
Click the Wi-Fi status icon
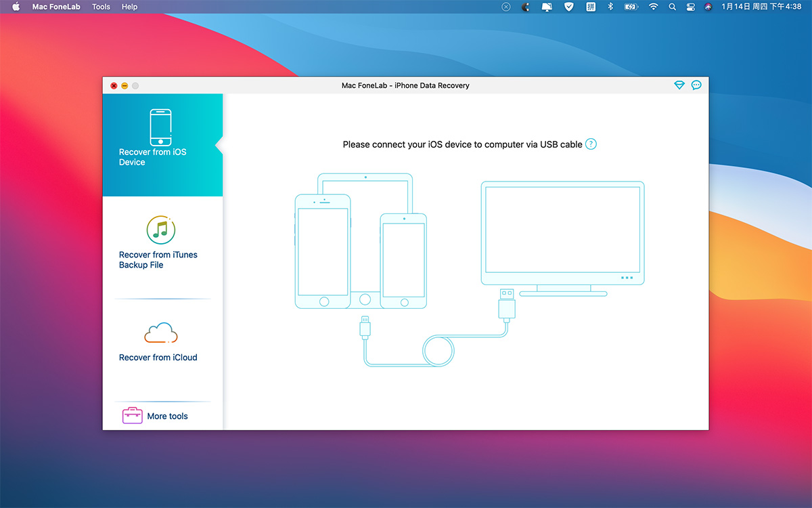[653, 7]
